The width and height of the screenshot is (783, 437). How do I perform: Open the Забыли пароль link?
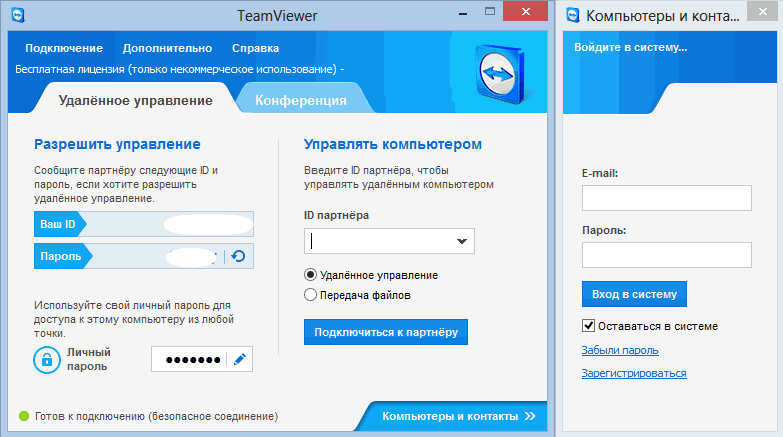[620, 350]
